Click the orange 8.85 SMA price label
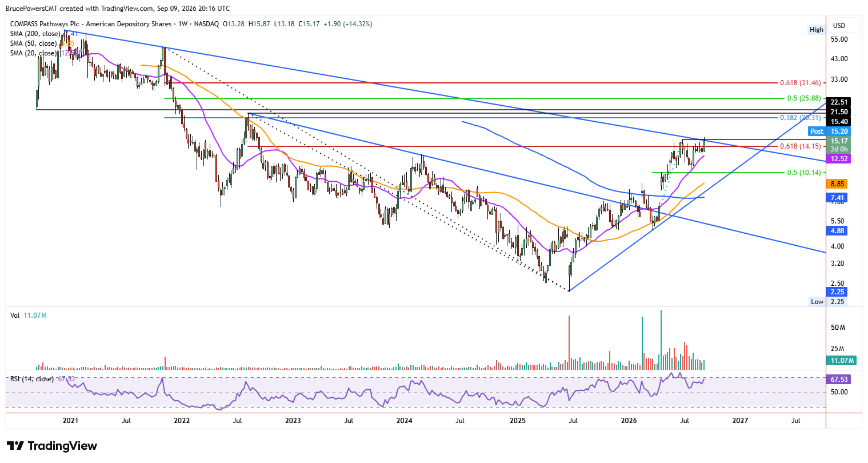Screen dimensions: 868x463 [838, 184]
